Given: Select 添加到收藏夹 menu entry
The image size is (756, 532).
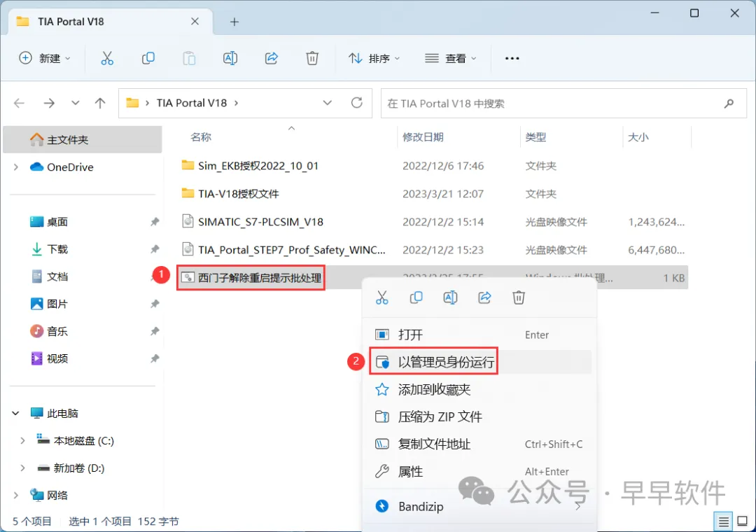Looking at the screenshot, I should pos(480,389).
